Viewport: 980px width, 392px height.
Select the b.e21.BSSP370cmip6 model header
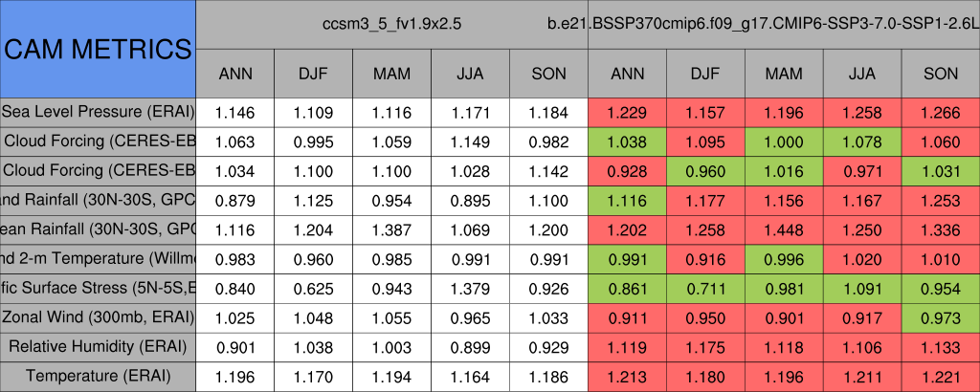(x=783, y=21)
